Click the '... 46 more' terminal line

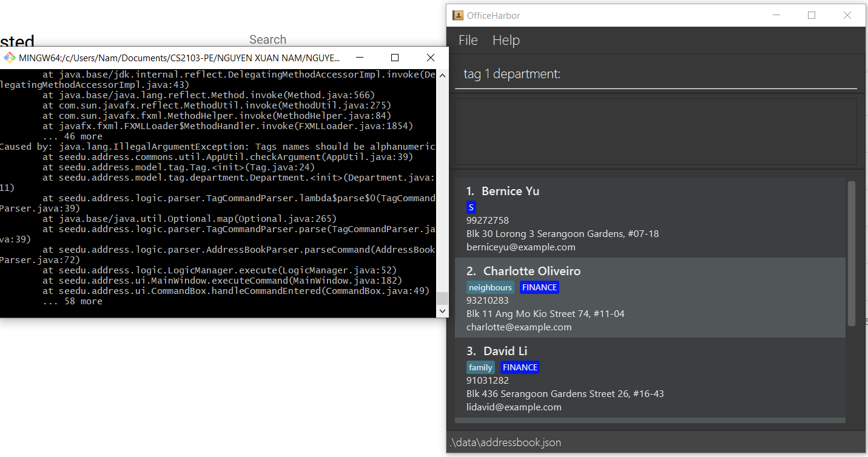click(72, 136)
